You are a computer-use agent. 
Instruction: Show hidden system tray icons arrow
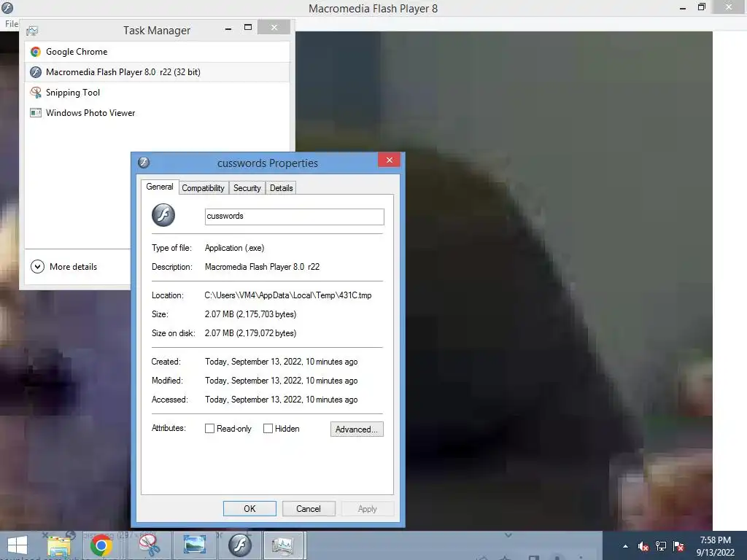(625, 546)
